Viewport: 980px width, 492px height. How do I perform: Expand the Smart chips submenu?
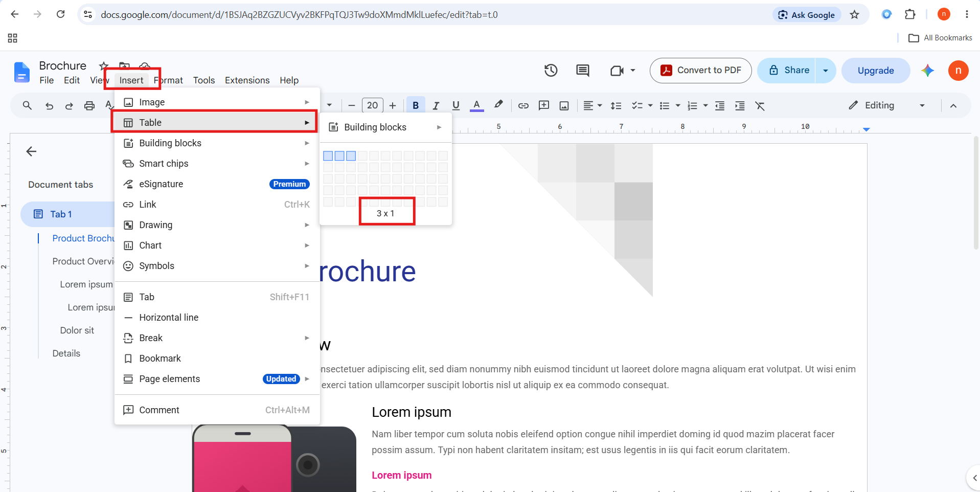coord(217,164)
